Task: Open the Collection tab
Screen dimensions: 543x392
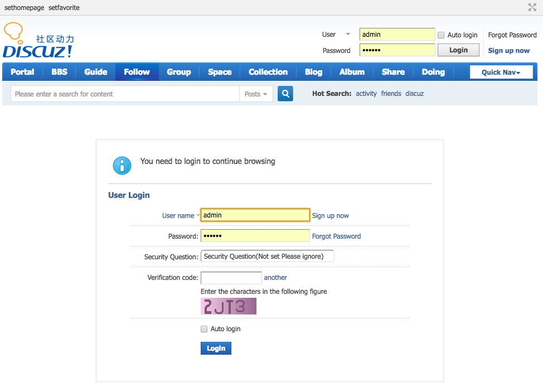Action: [268, 72]
